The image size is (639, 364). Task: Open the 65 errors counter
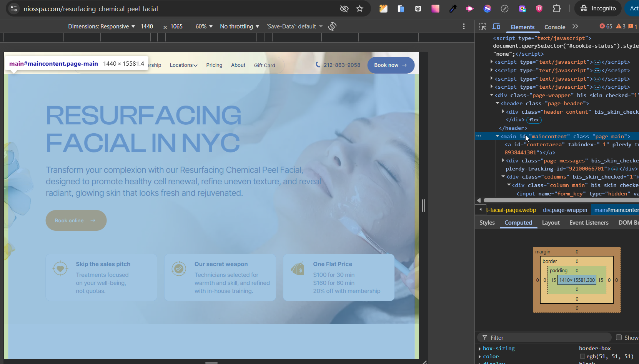(606, 26)
